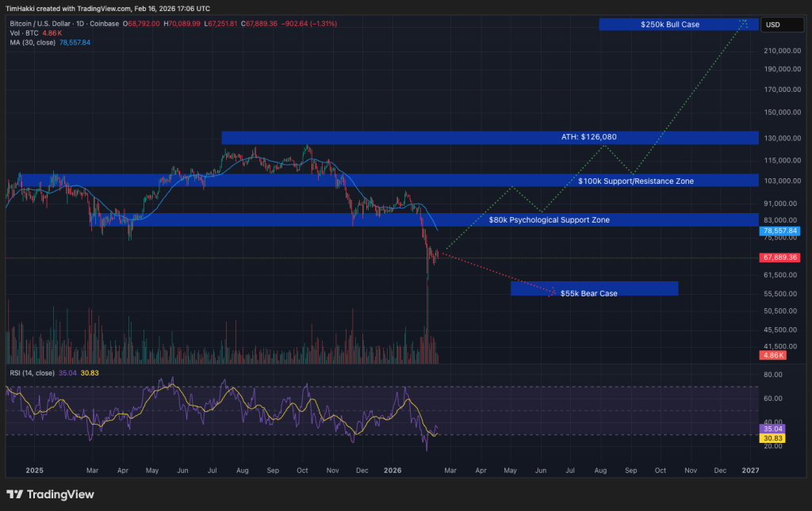Click the red 4.86K volume axis tag
Viewport: 812px width, 511px height.
pos(773,356)
